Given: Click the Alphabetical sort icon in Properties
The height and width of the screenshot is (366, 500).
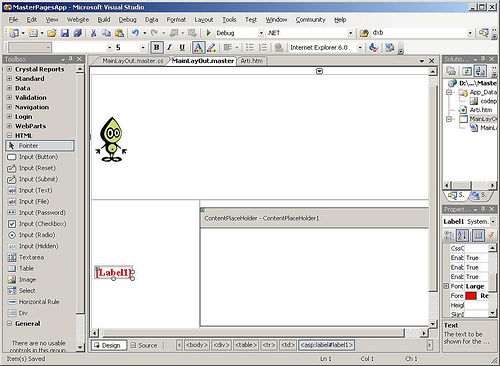Looking at the screenshot, I should [x=462, y=236].
